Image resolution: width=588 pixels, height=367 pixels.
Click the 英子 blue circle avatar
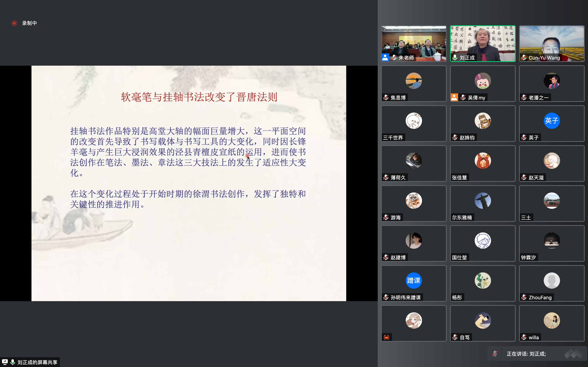point(551,121)
